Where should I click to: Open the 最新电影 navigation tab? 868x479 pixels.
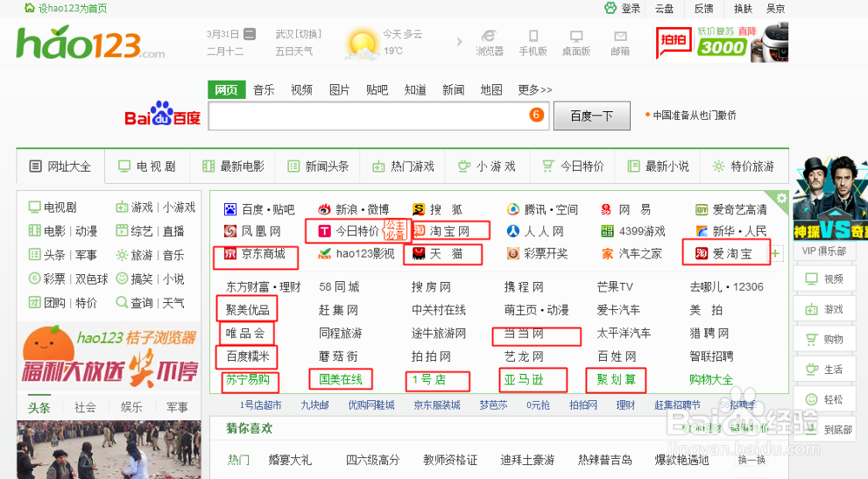(233, 167)
